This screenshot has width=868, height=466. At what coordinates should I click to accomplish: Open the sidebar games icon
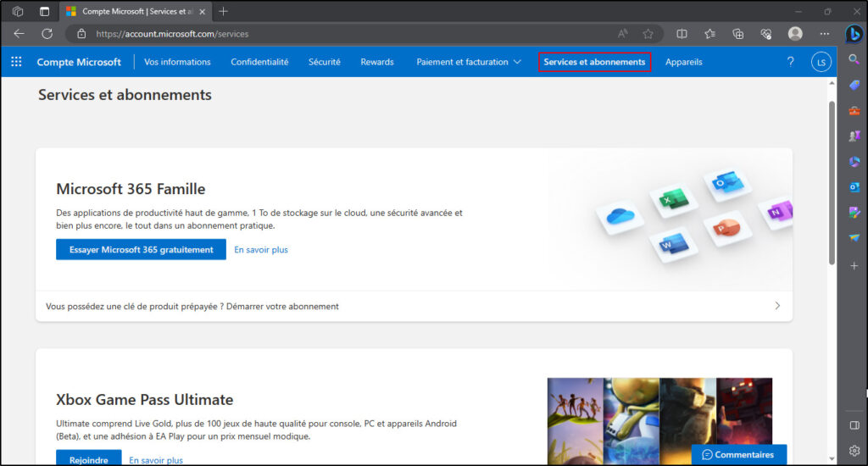tap(854, 136)
